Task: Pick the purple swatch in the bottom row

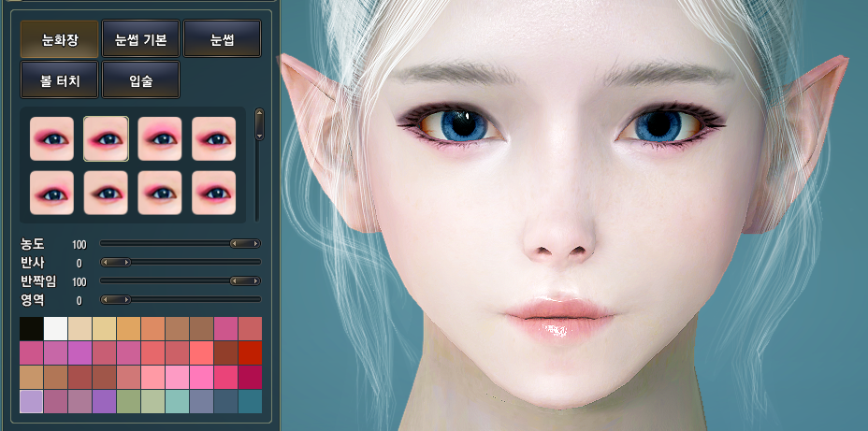Action: (x=104, y=402)
